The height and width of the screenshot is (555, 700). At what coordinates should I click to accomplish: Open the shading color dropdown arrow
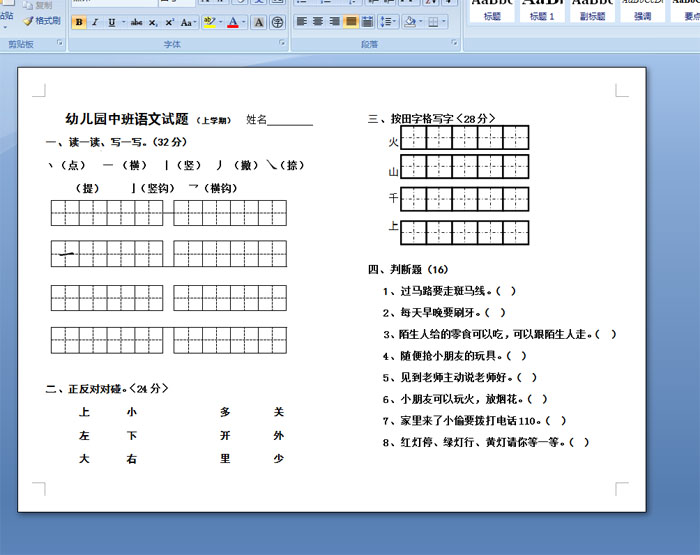pos(421,21)
